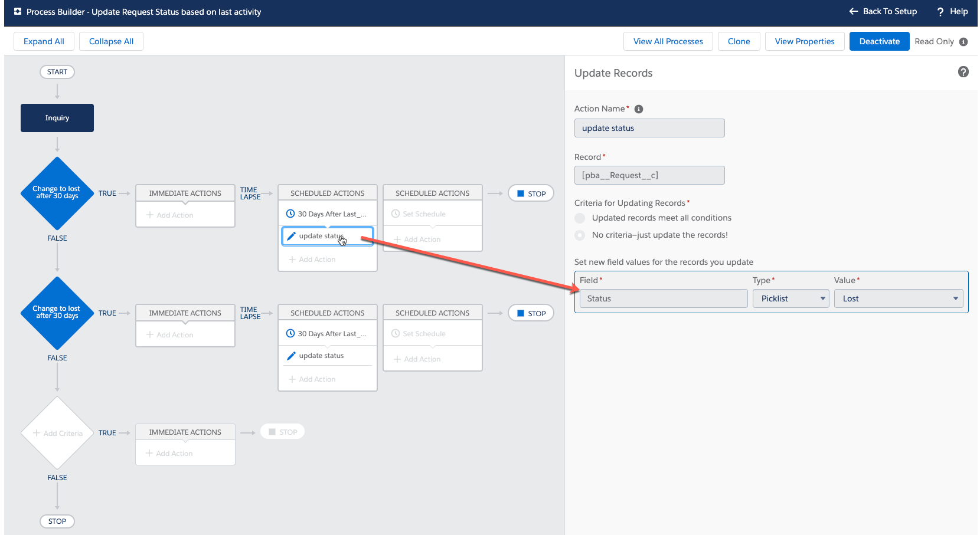Clone this process
980x535 pixels.
739,41
